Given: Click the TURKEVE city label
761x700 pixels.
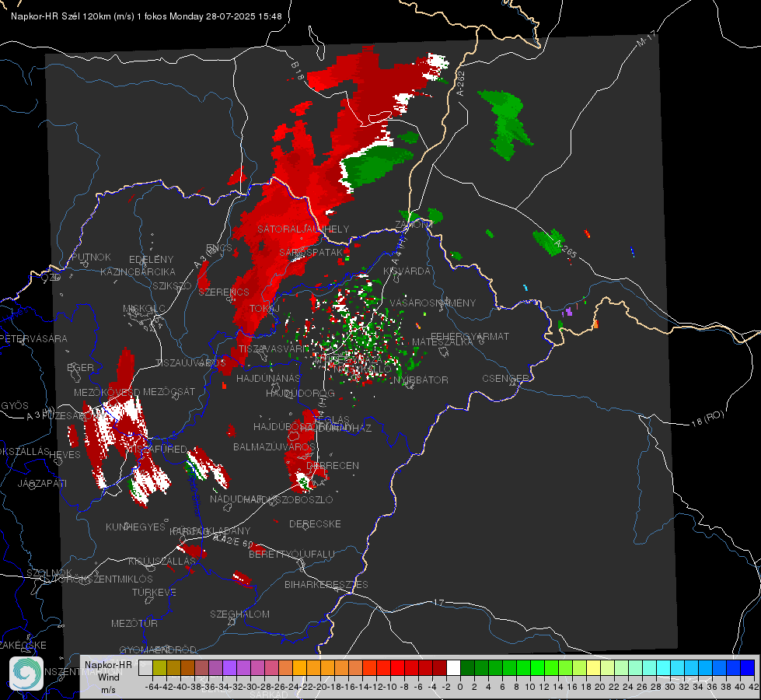Looking at the screenshot, I should [155, 592].
